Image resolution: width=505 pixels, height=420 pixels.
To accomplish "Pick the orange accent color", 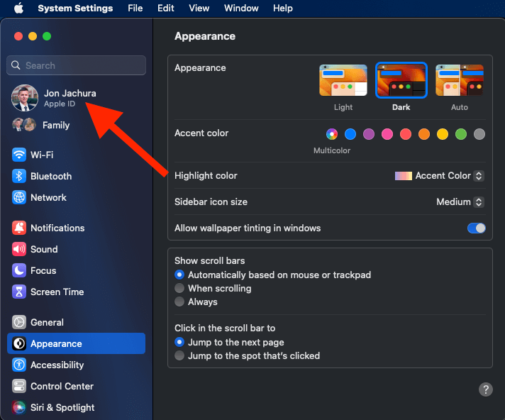I will [424, 134].
